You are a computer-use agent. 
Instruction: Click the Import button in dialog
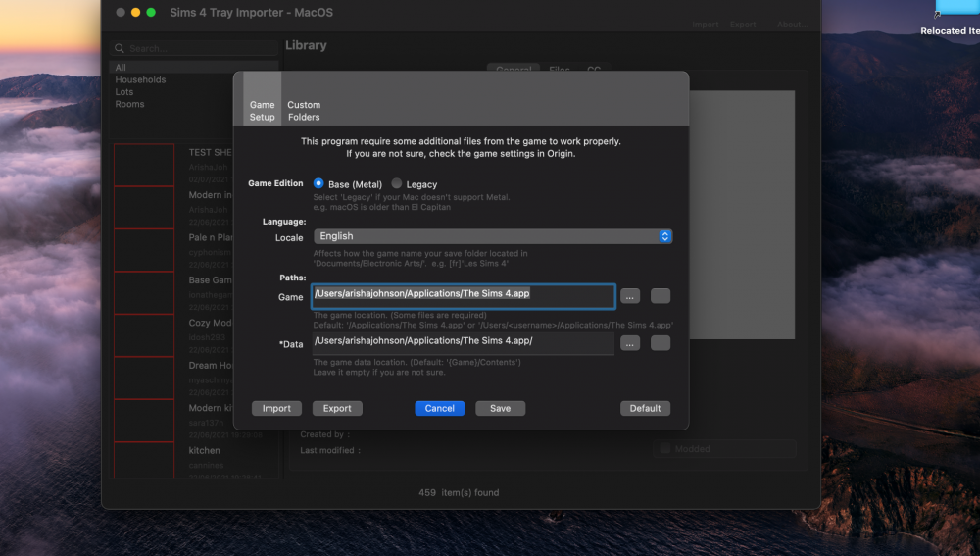(277, 408)
